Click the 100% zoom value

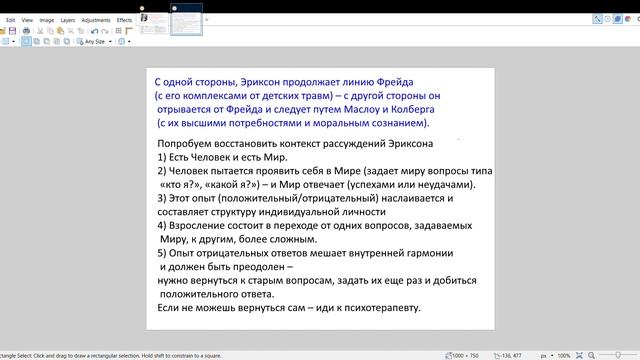coord(564,356)
